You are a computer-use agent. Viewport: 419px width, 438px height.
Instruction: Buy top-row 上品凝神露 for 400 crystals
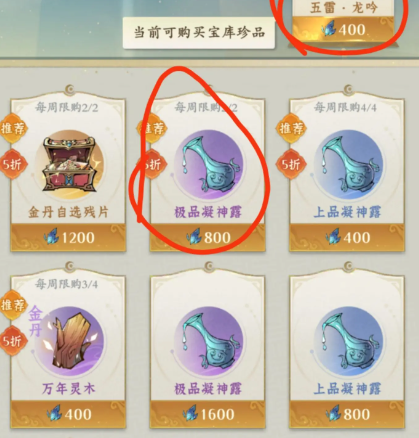point(347,237)
